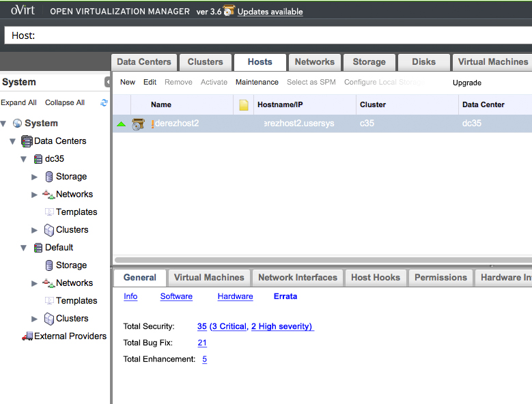Open the Network Interfaces sub-tab
The image size is (532, 404).
(x=298, y=278)
